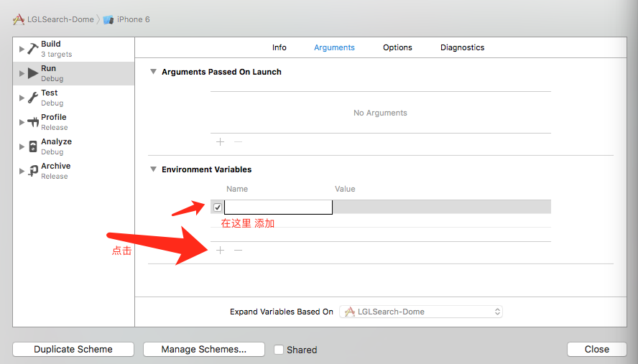The image size is (638, 364).
Task: Select the Profile instrument icon
Action: click(33, 122)
